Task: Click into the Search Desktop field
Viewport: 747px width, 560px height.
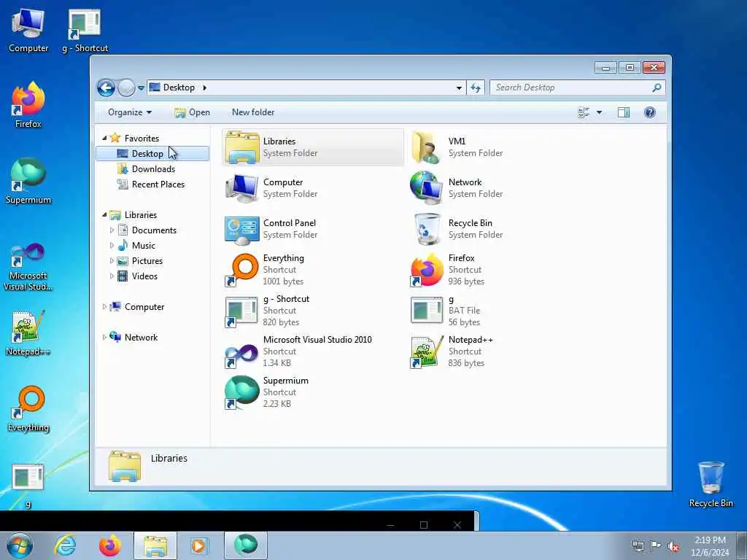Action: pos(570,87)
